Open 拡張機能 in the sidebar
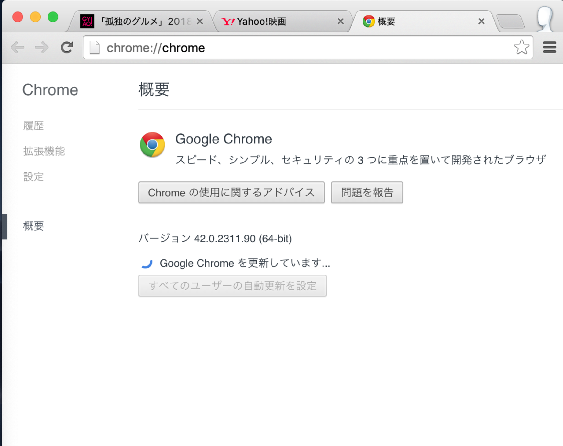Screen dimensions: 563x446 [x=44, y=151]
